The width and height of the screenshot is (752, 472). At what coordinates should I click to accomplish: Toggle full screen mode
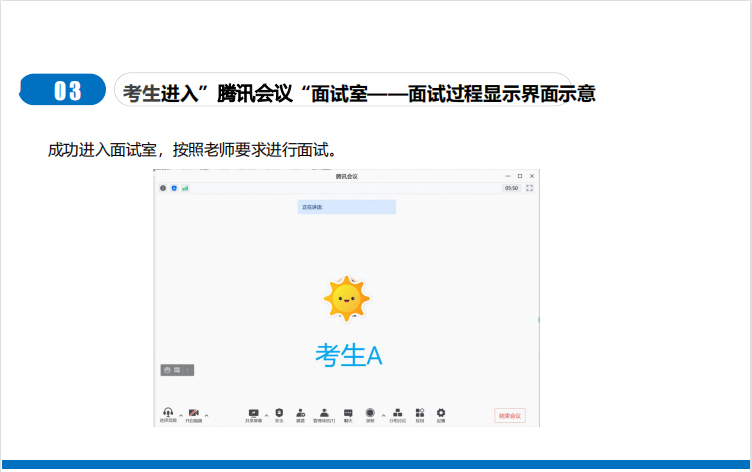529,188
